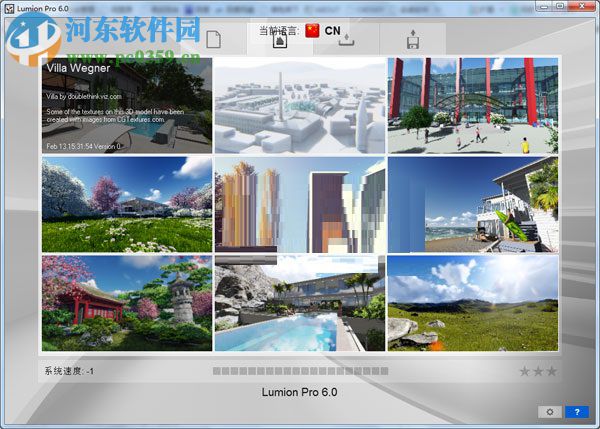Open the beach house with surfboard example
Image resolution: width=600 pixels, height=429 pixels.
[x=473, y=204]
